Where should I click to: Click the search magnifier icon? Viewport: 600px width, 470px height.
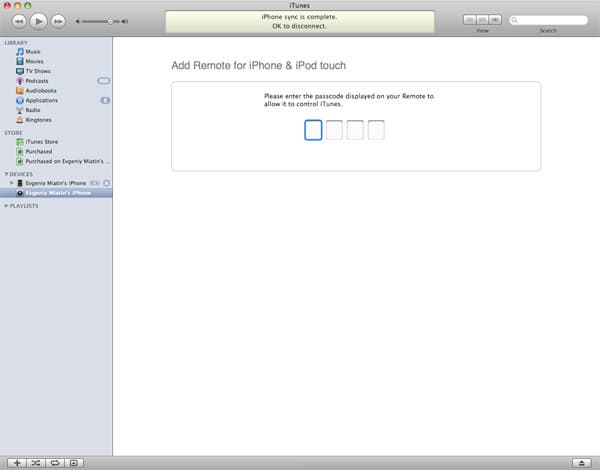tap(515, 20)
